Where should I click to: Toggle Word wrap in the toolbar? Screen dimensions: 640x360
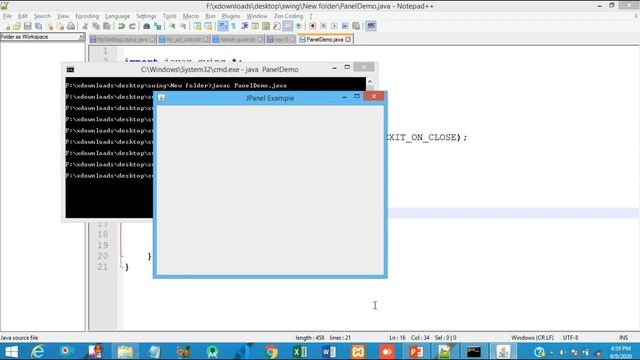223,26
